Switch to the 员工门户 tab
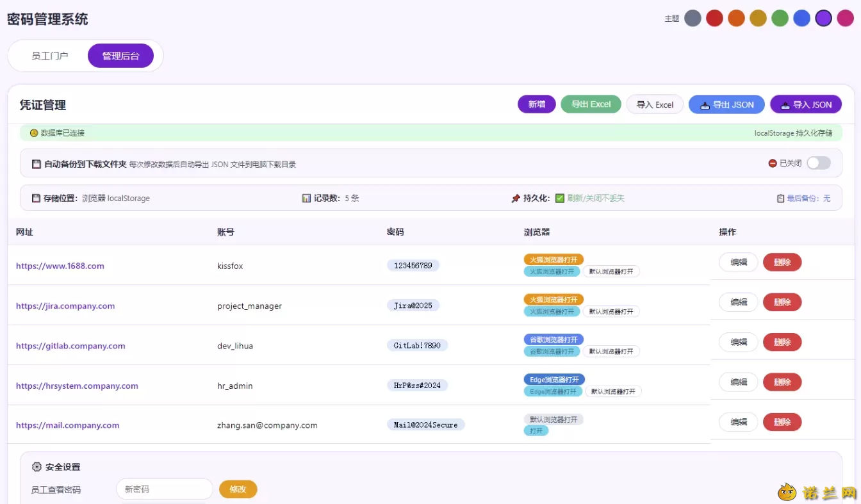The width and height of the screenshot is (861, 504). point(50,56)
